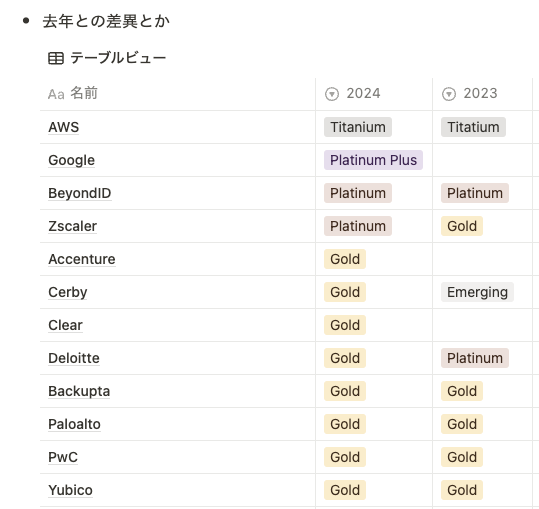This screenshot has height=509, width=539.
Task: Click the Aa text icon in 名前 header
Action: click(56, 94)
